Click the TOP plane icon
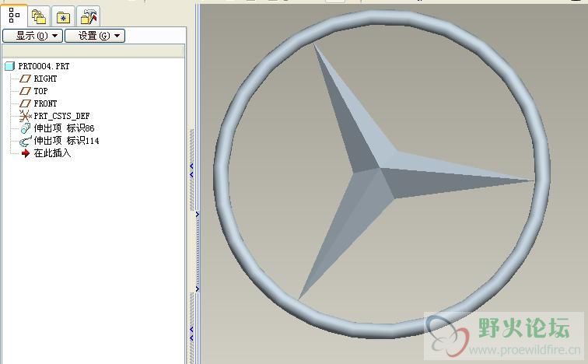Viewport: 588px width, 364px height. point(25,91)
